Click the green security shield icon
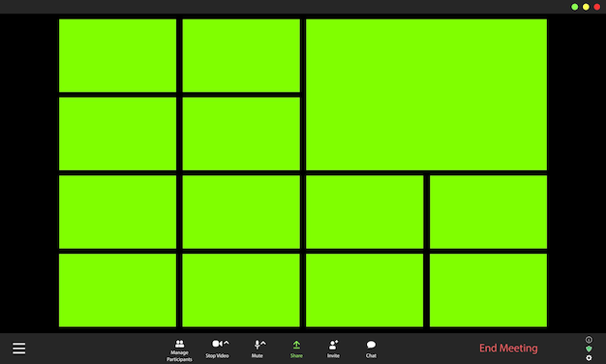This screenshot has width=606, height=364. (x=589, y=349)
